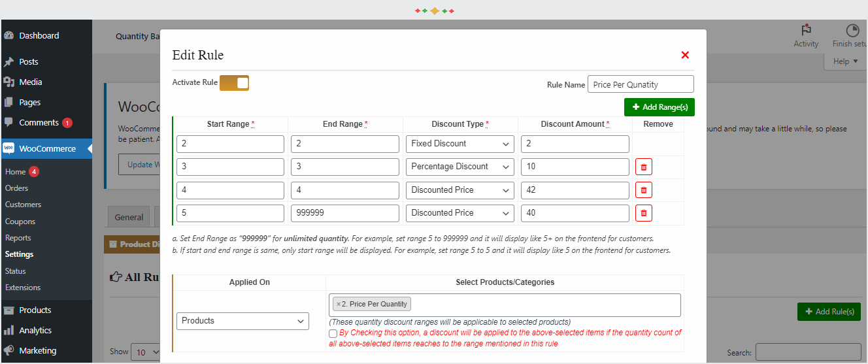Click the Products box icon
868x364 pixels.
[x=8, y=310]
